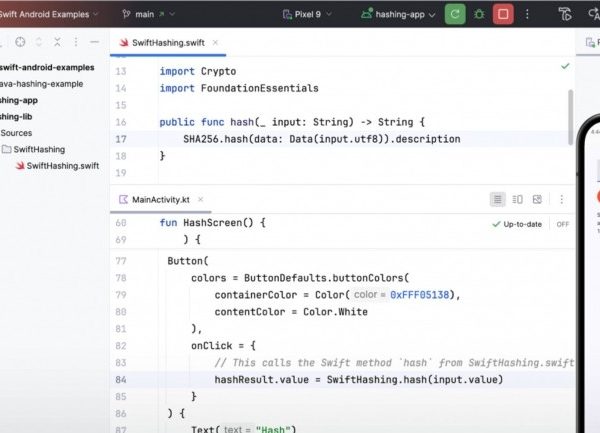Stop the running app with red button
The image size is (600, 433).
click(x=503, y=15)
